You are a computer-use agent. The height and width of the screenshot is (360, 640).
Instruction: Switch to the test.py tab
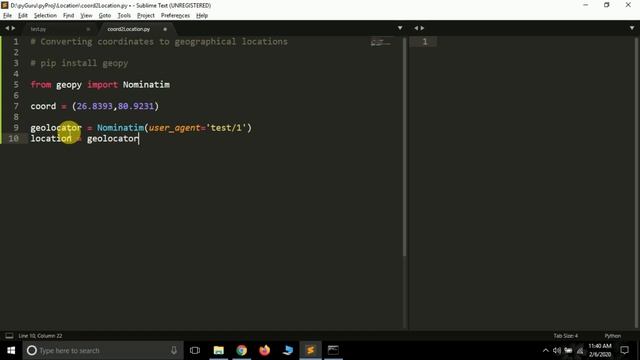[x=38, y=29]
